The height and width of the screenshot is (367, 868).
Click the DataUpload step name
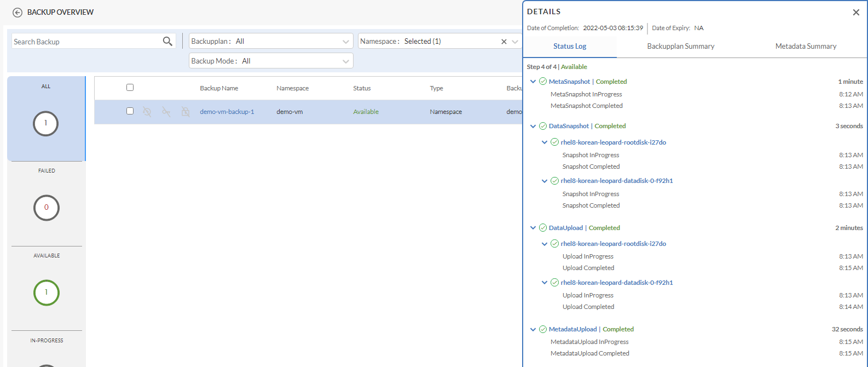[x=566, y=228]
